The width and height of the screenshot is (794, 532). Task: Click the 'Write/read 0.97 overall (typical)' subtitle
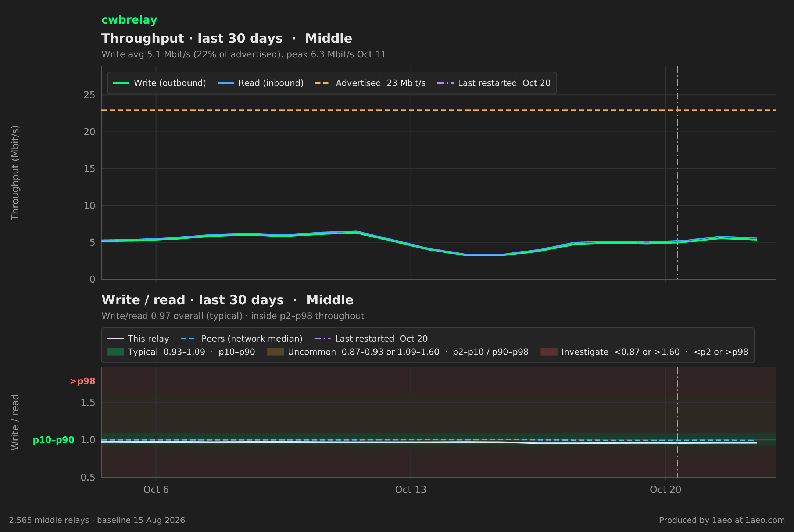(233, 316)
